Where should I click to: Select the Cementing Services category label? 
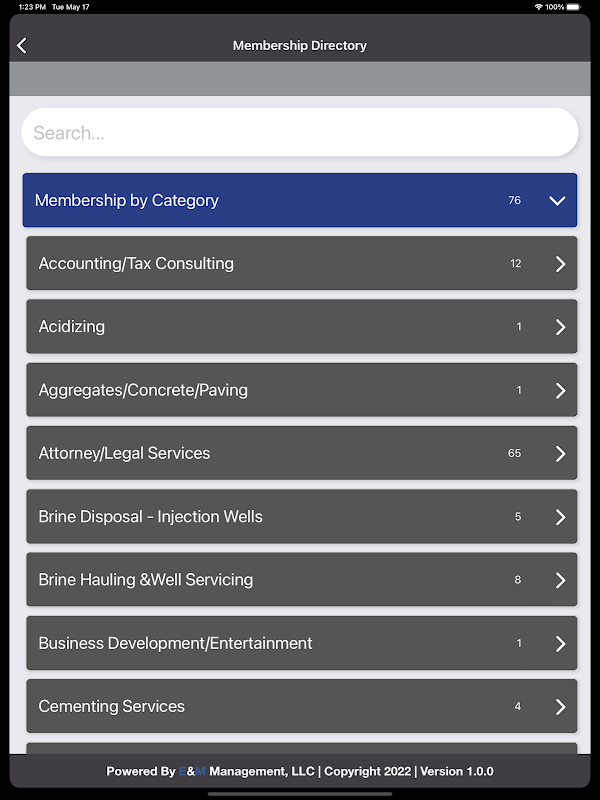(x=112, y=707)
